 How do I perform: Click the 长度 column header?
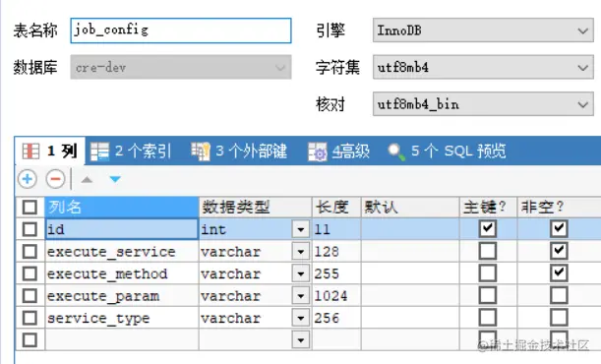(x=336, y=208)
